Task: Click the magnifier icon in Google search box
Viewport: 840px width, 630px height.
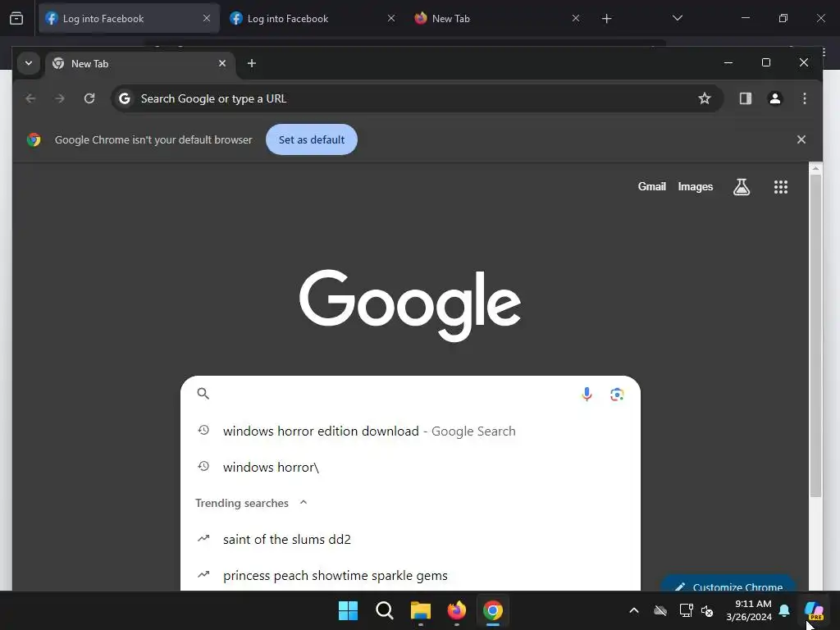Action: (x=203, y=394)
